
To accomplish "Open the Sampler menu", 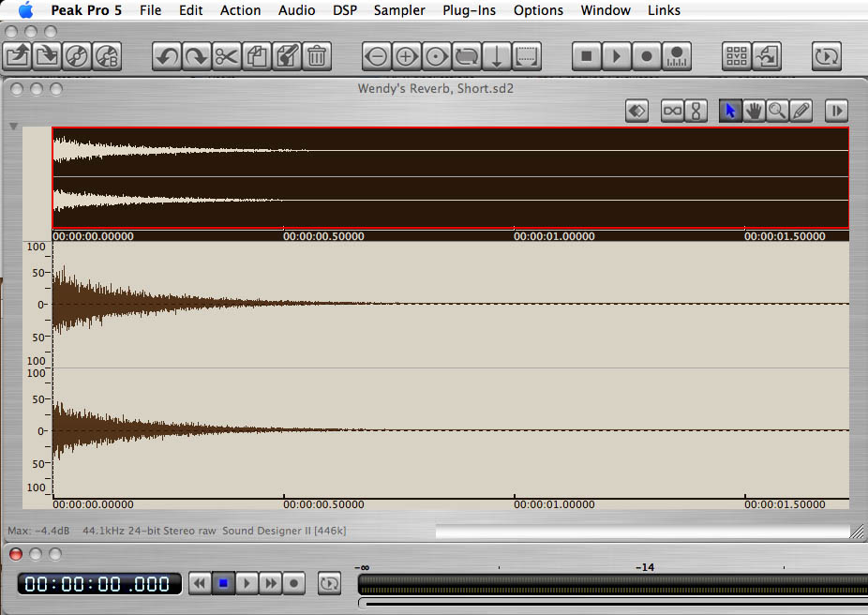I will (399, 10).
